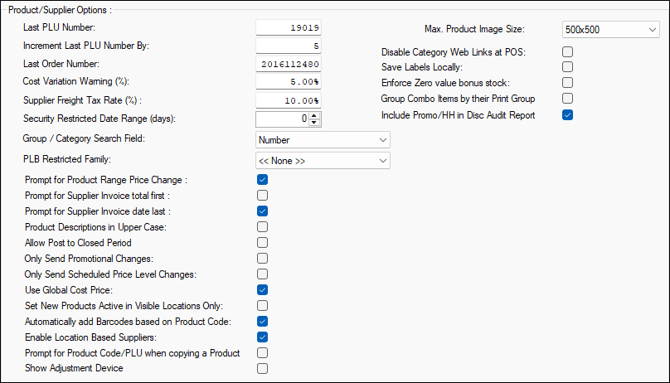Decrease Security Restricted Date Range days
This screenshot has height=383, width=670.
click(x=314, y=122)
